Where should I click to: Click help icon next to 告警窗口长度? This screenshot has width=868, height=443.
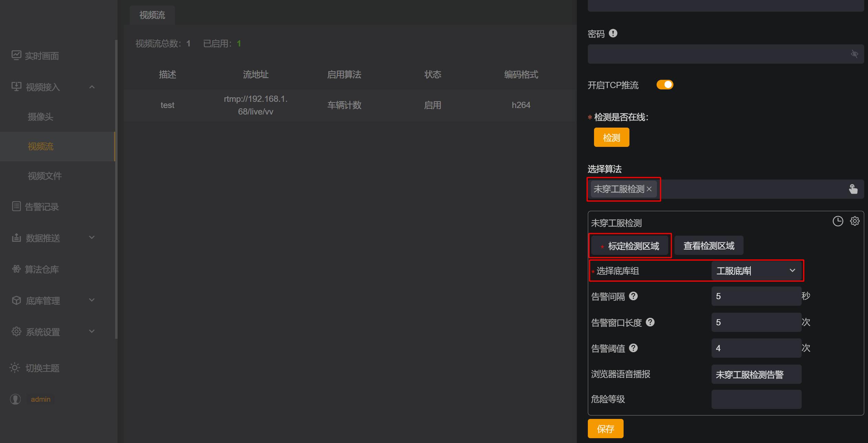[650, 322]
